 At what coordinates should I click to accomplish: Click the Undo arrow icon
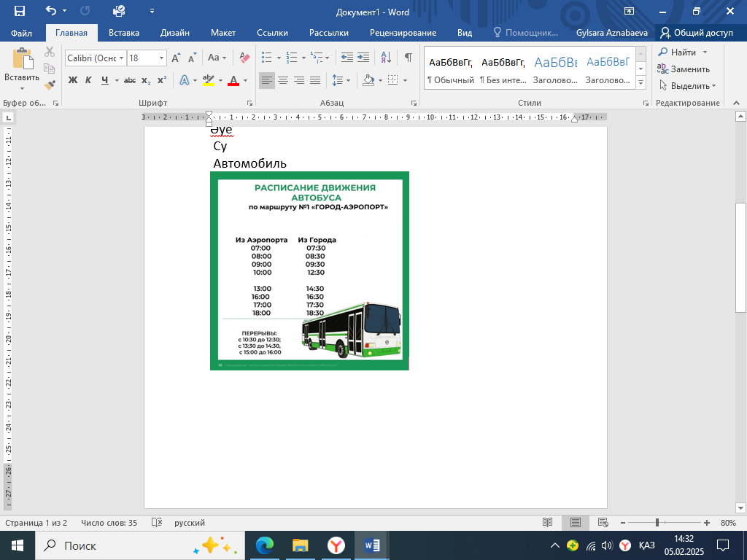point(51,10)
